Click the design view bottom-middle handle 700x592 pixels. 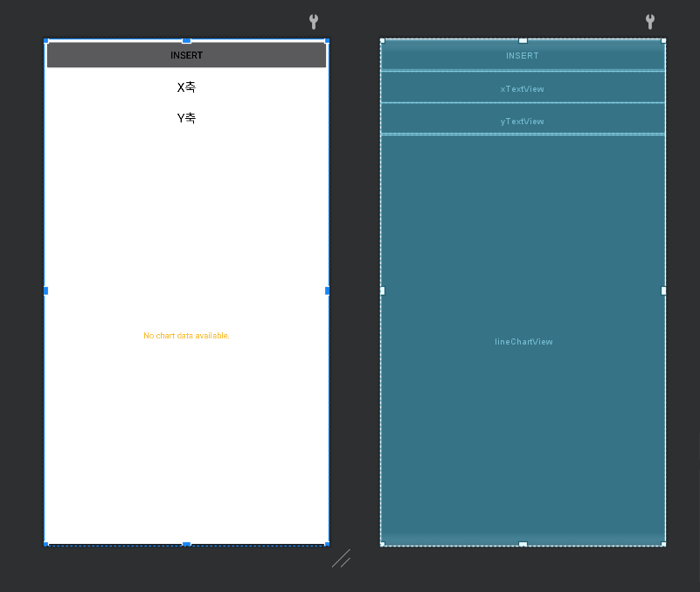point(187,544)
